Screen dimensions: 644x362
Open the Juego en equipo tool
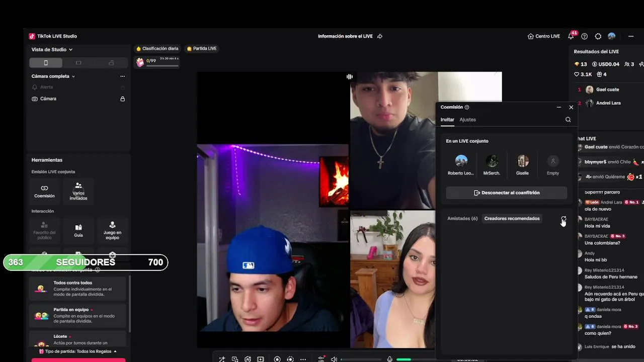[112, 231]
